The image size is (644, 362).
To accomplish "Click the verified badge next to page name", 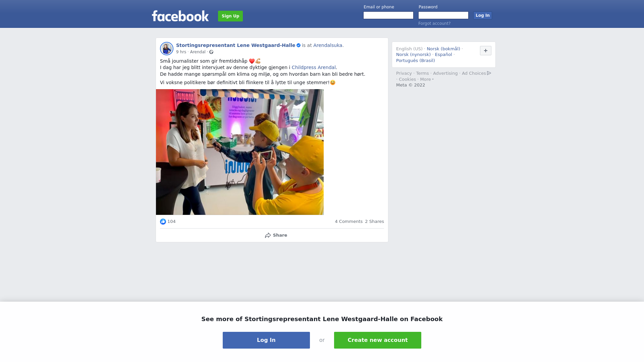I will (x=299, y=45).
